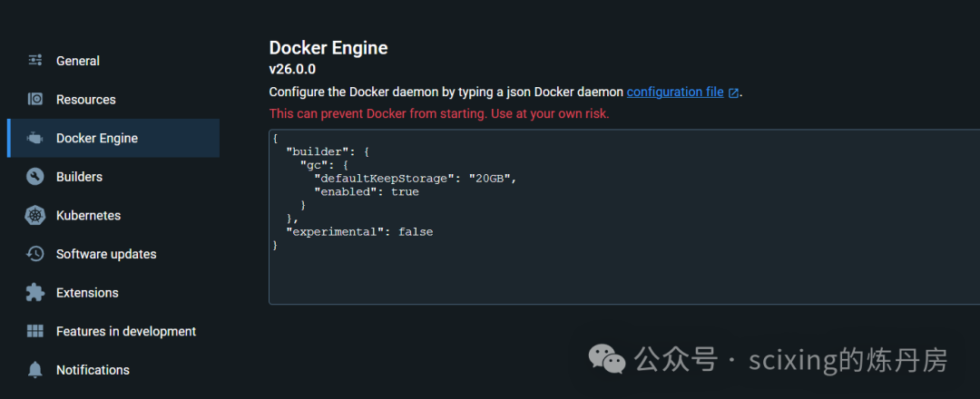Click the v26.0.0 version text
The image size is (980, 399).
pos(292,69)
